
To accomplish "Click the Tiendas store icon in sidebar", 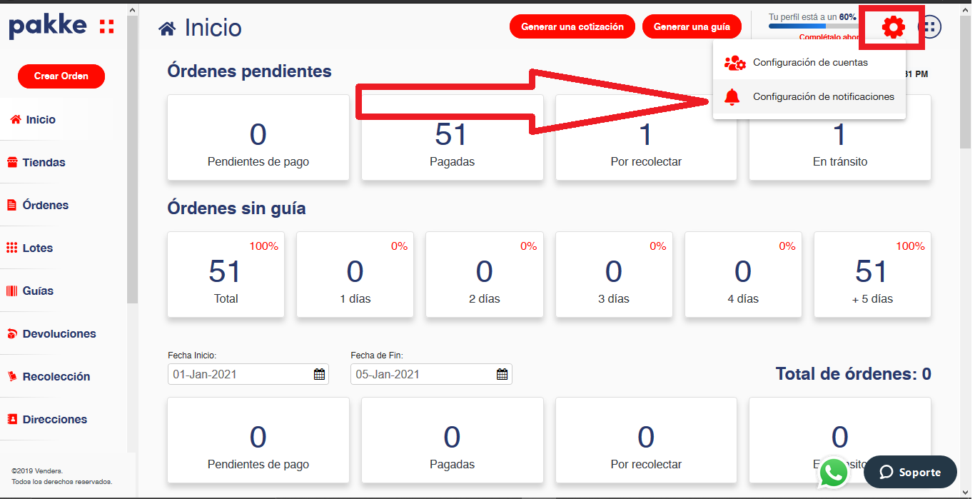I will tap(11, 163).
